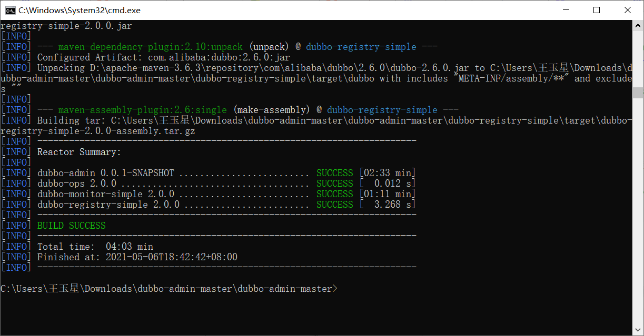The width and height of the screenshot is (644, 336).
Task: Click the Finished at 2021-05-06T18:42:42+08:00 line
Action: (137, 257)
